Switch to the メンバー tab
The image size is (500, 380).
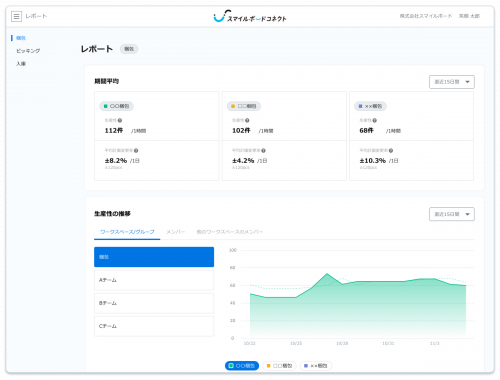[176, 232]
